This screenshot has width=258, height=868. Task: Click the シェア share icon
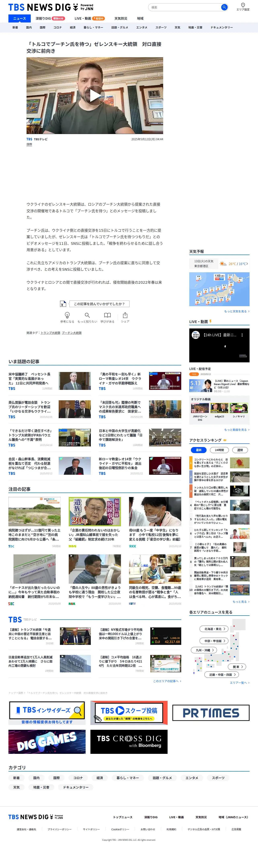point(125,315)
